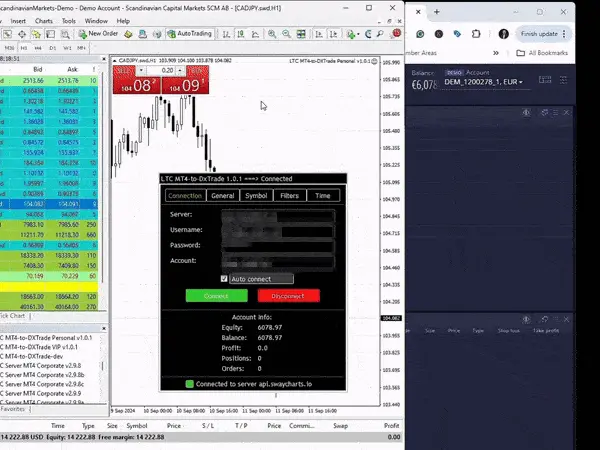The height and width of the screenshot is (450, 600).
Task: Open the indicators list dropdown
Action: tap(352, 34)
